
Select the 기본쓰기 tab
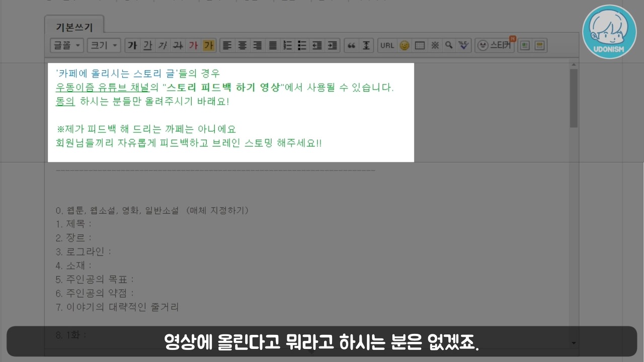coord(74,27)
